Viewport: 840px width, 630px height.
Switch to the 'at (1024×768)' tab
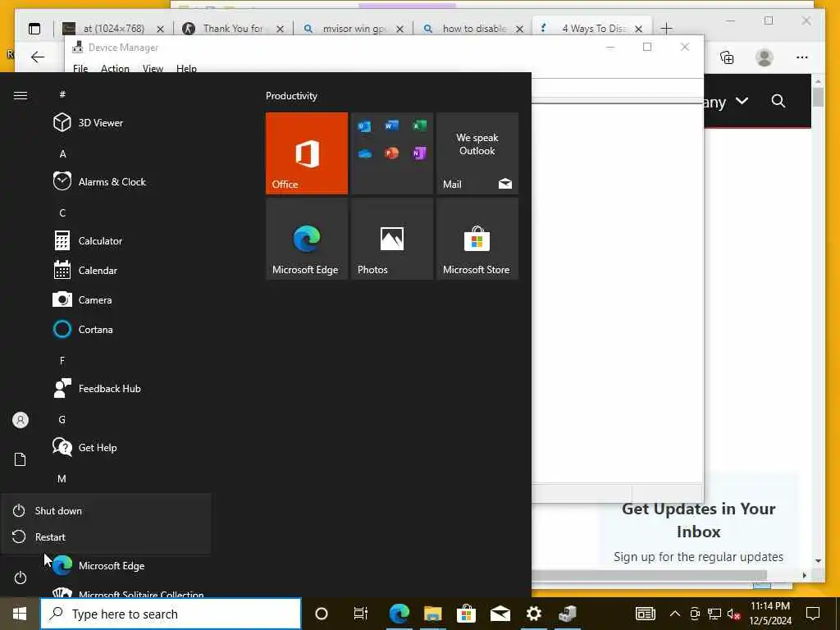(x=113, y=29)
